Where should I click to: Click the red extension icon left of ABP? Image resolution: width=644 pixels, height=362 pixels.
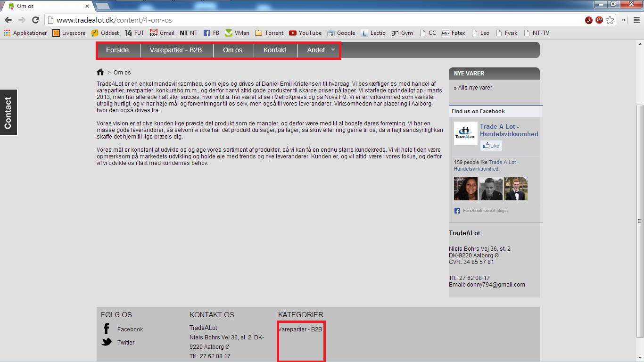point(589,20)
